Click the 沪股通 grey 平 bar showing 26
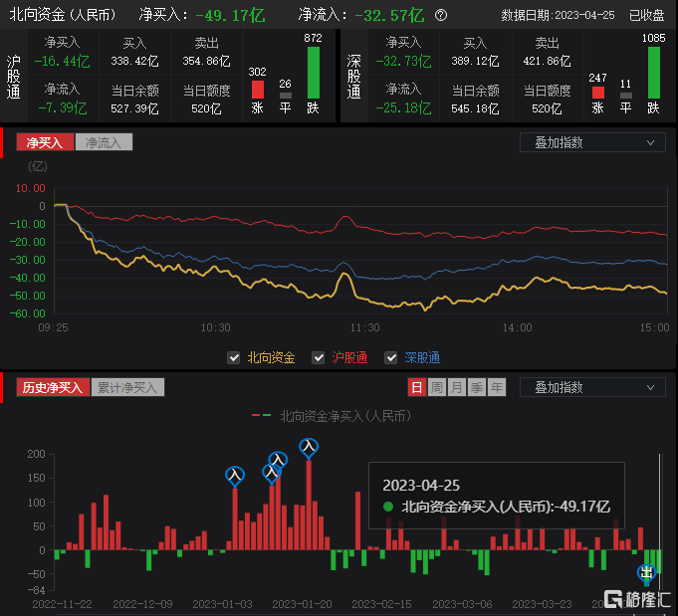Image resolution: width=678 pixels, height=616 pixels. [286, 96]
